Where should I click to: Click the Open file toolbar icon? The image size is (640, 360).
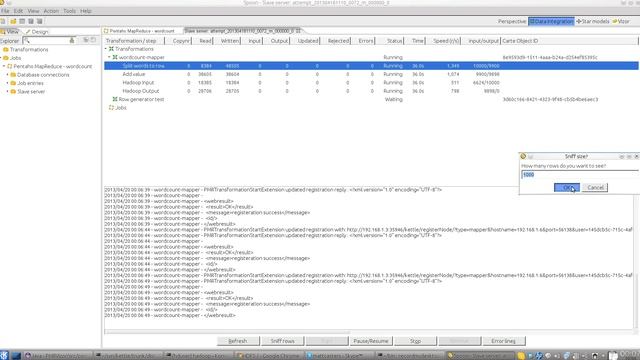click(x=13, y=21)
